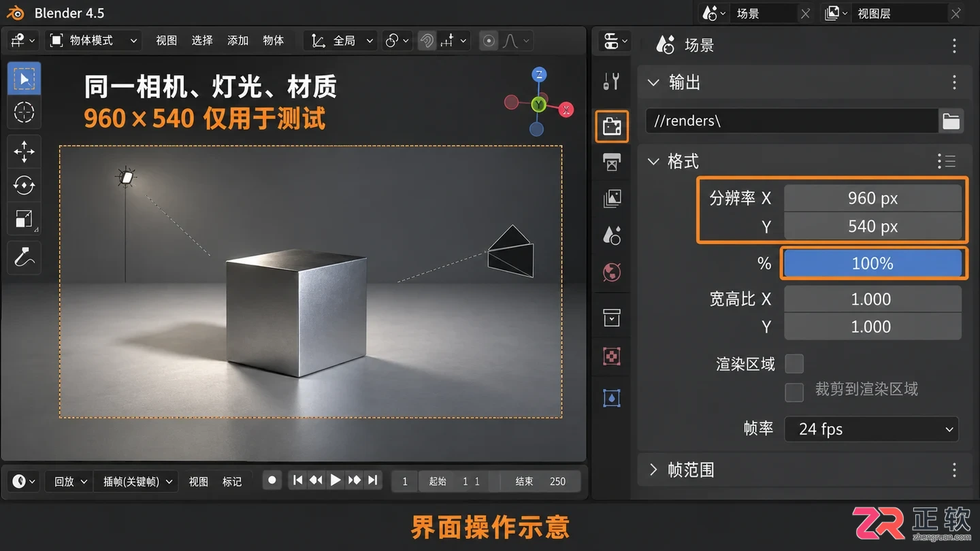Browse output folder next to //renders\
The height and width of the screenshot is (551, 980).
click(951, 122)
